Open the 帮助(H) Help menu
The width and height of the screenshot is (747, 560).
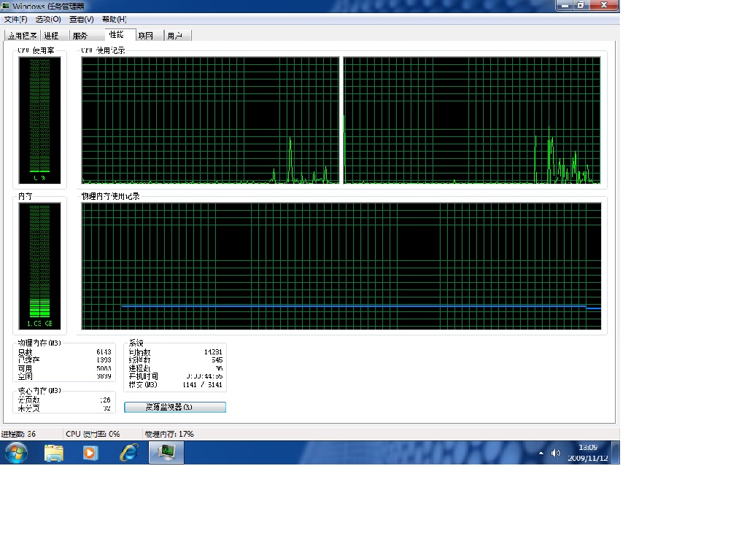pos(114,19)
